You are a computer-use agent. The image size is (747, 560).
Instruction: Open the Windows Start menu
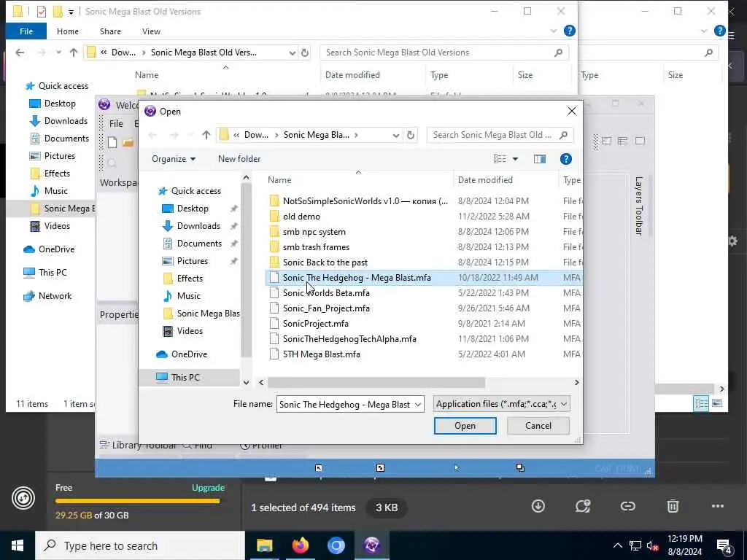[x=18, y=545]
